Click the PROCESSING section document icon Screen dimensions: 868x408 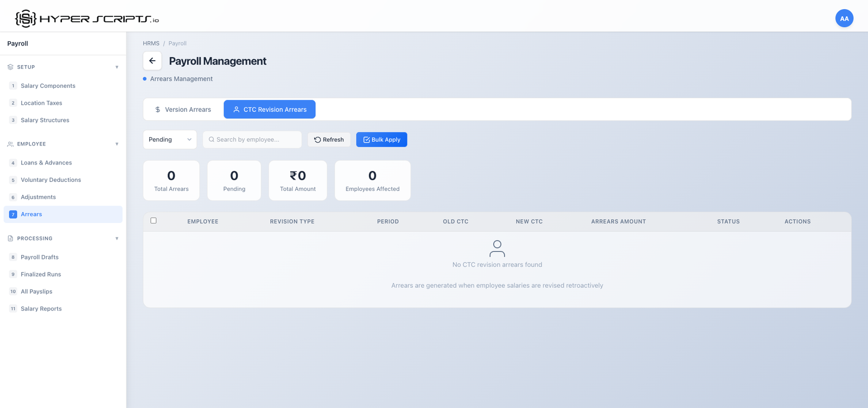click(x=10, y=239)
